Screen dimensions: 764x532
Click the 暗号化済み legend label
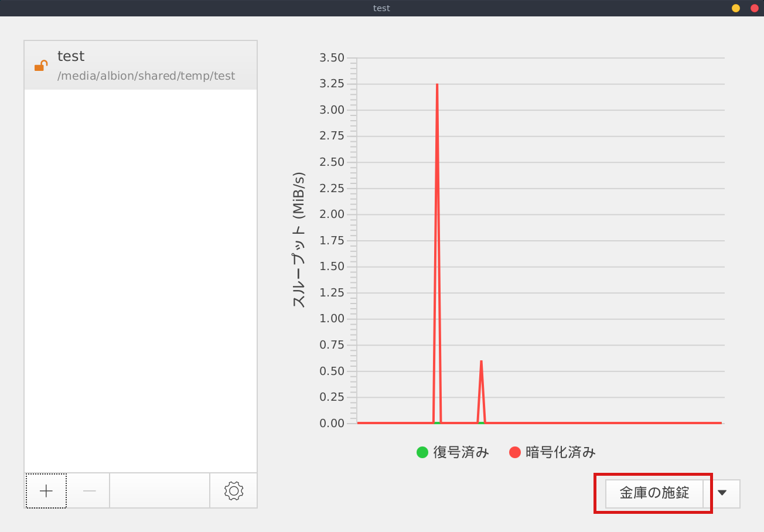click(x=561, y=452)
